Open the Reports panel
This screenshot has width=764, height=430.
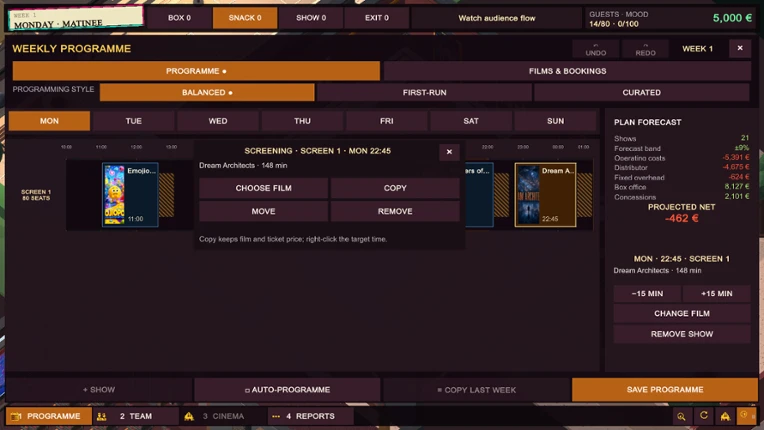coord(310,416)
